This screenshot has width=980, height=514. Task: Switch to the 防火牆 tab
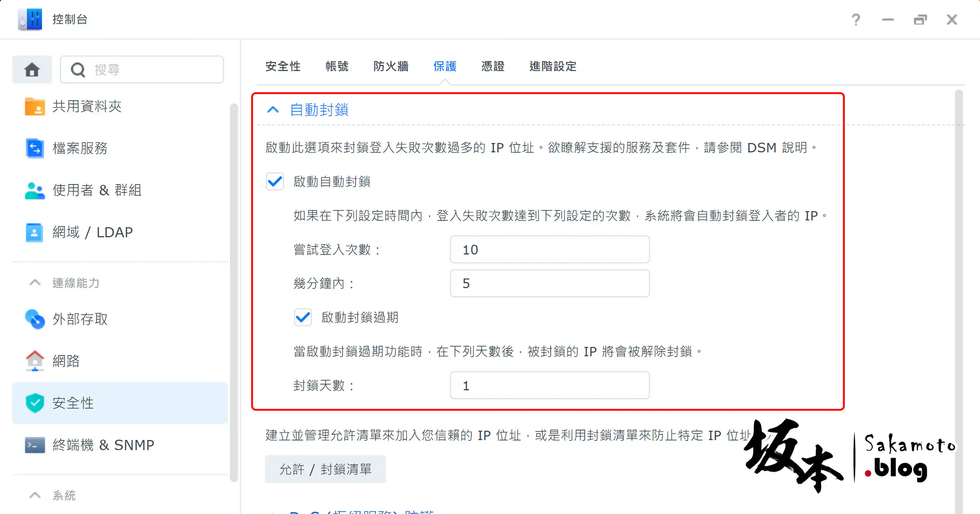pyautogui.click(x=391, y=67)
